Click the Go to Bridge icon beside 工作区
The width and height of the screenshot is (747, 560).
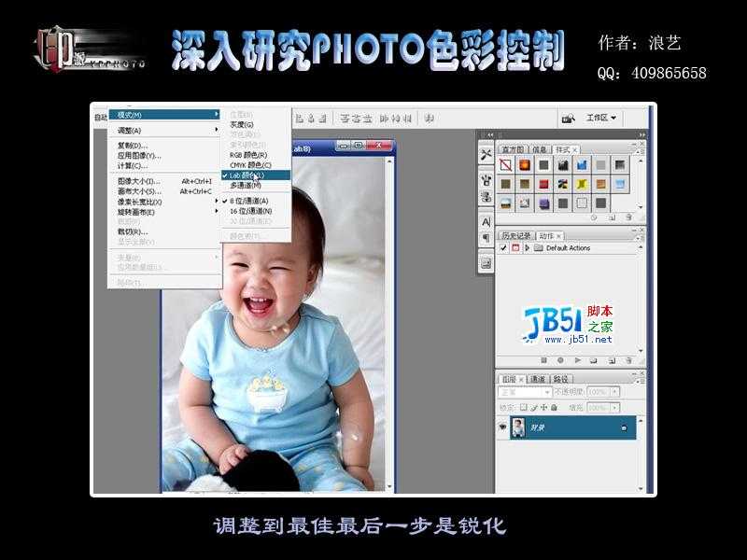(x=569, y=119)
